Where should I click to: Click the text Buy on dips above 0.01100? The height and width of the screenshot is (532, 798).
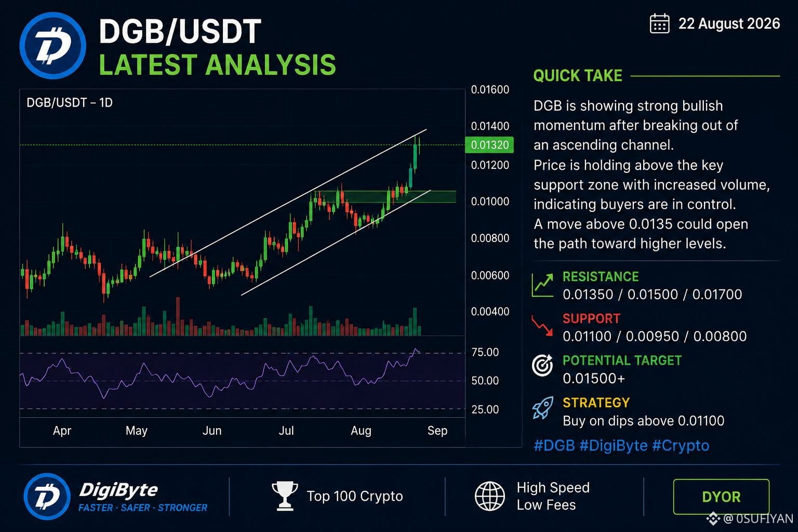(x=643, y=421)
